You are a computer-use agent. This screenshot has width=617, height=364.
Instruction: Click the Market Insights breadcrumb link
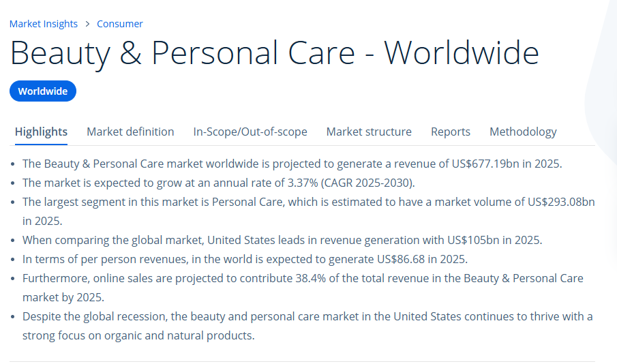click(x=44, y=24)
